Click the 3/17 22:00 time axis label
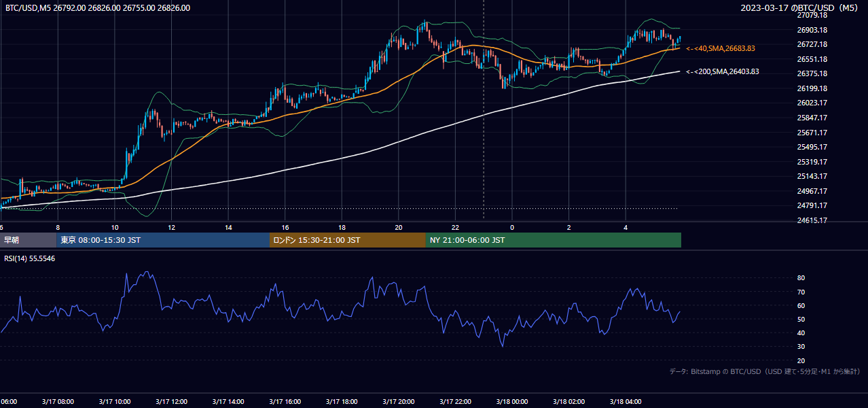 (455, 401)
